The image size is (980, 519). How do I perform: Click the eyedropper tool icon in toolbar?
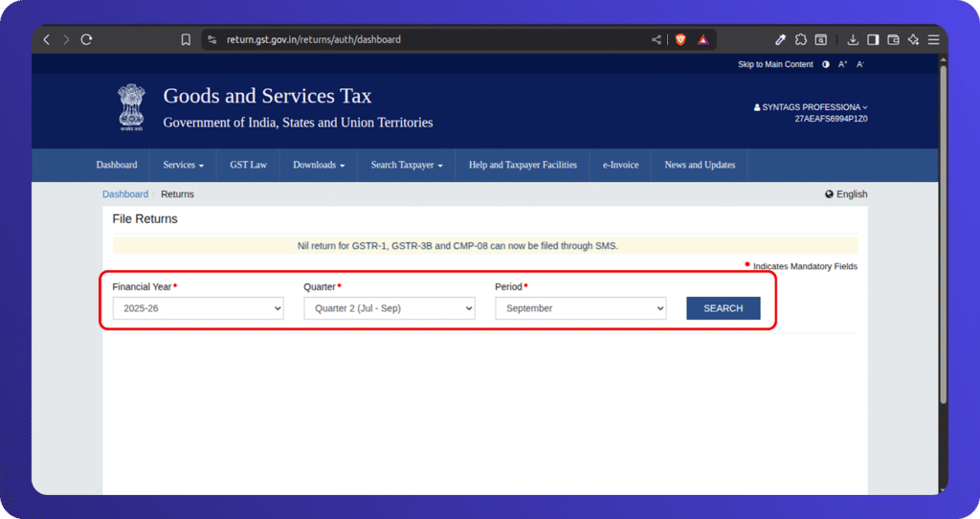pos(780,39)
